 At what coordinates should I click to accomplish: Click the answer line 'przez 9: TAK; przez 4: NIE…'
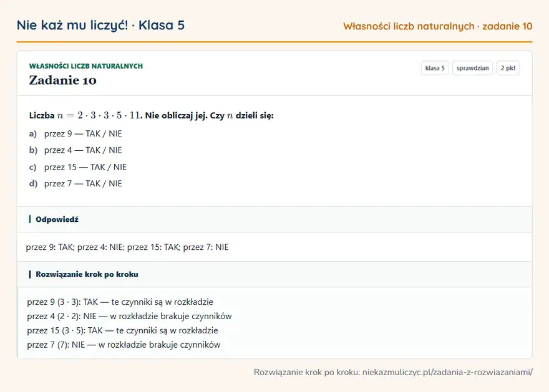127,247
